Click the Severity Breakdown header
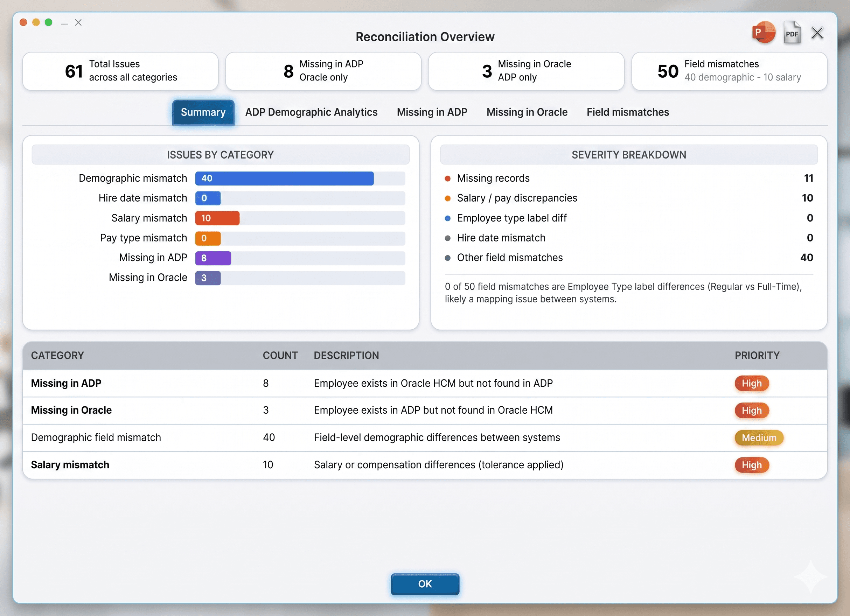This screenshot has height=616, width=850. coord(628,154)
